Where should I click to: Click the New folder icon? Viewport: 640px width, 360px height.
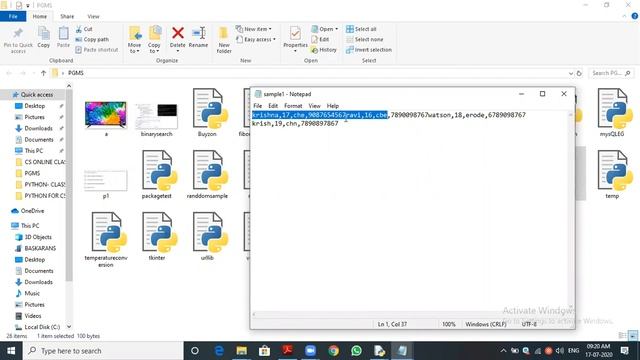coord(224,33)
